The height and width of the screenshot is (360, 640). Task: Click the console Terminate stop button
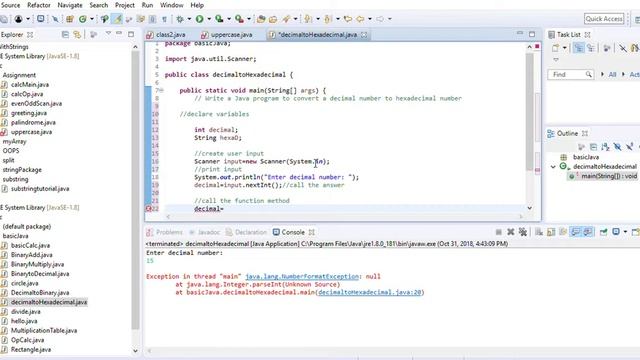[498, 232]
